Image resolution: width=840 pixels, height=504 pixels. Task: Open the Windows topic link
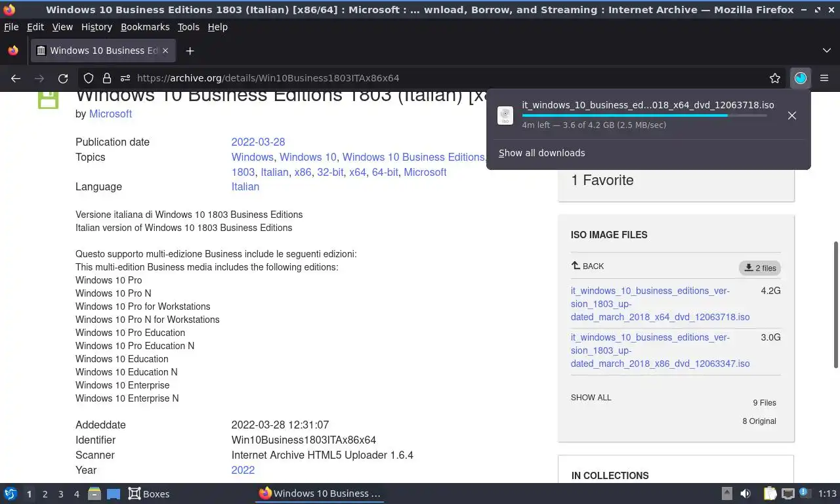tap(252, 157)
